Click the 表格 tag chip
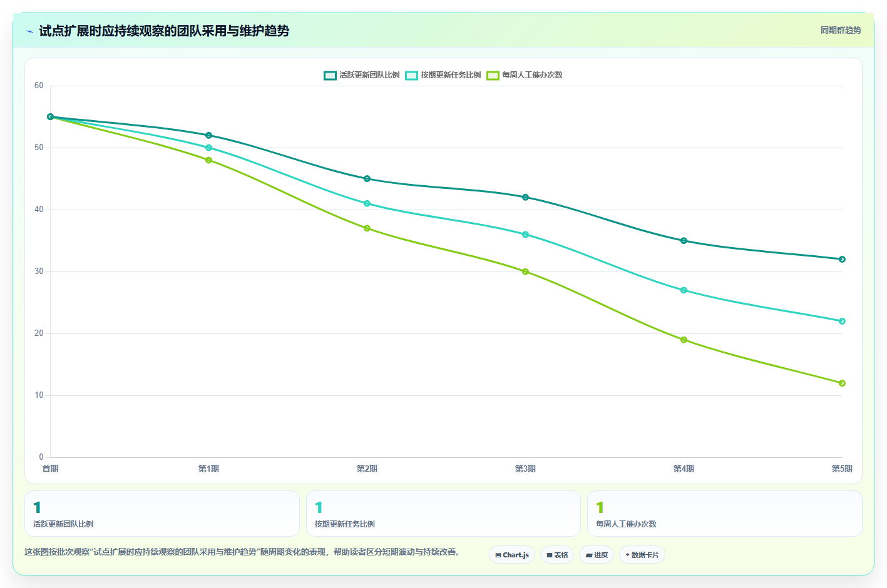The height and width of the screenshot is (588, 887). click(x=557, y=555)
